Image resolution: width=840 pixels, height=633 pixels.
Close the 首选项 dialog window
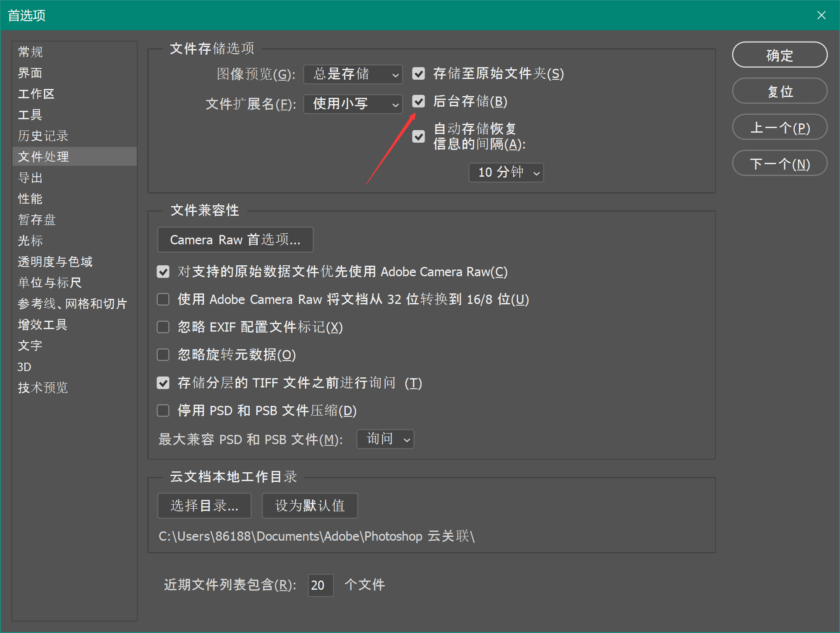click(821, 16)
